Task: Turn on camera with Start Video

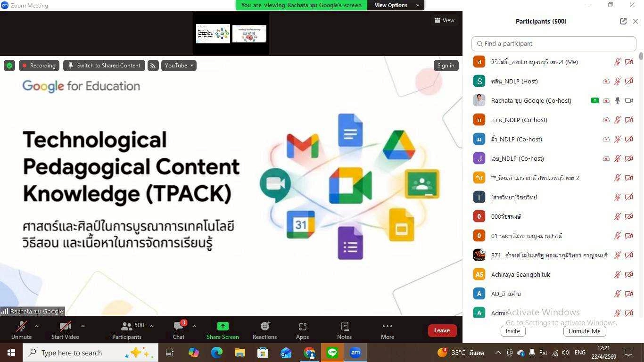Action: pos(65,330)
